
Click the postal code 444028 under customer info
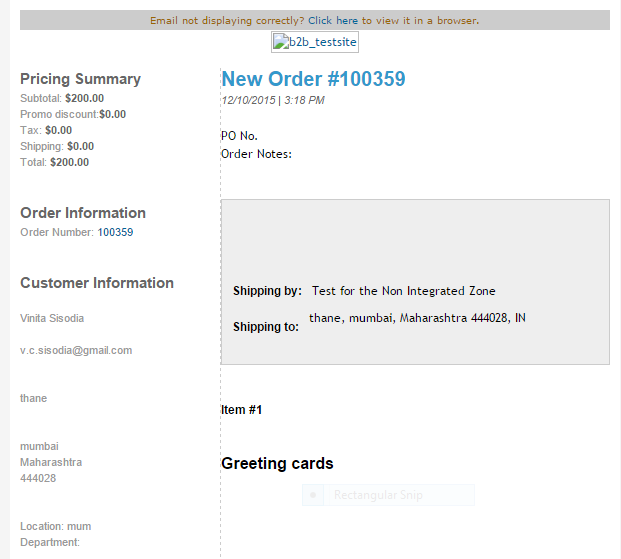(x=38, y=478)
